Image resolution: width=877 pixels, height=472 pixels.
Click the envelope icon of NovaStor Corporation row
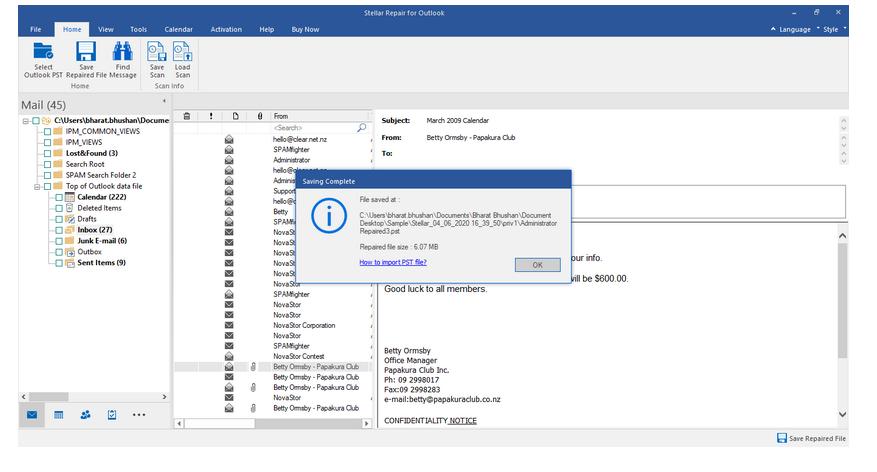click(229, 325)
